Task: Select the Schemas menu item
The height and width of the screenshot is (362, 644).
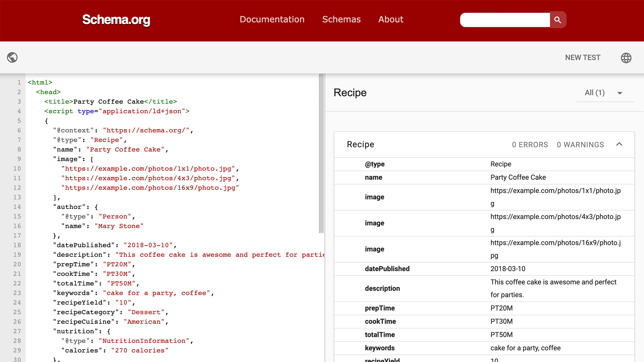Action: point(341,19)
